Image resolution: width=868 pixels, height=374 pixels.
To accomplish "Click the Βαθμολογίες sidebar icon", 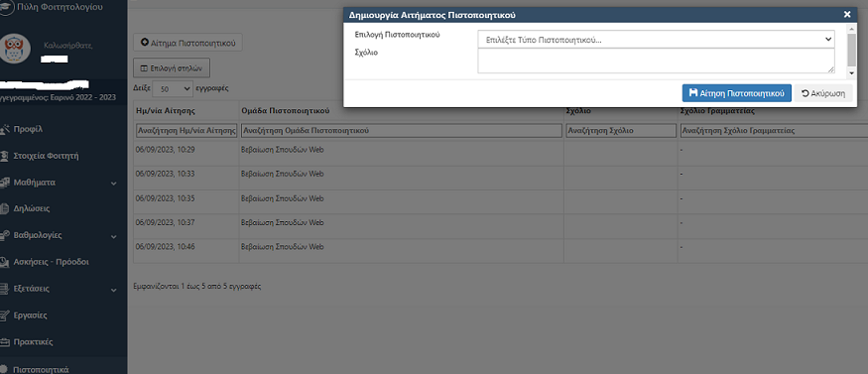I will (4, 235).
